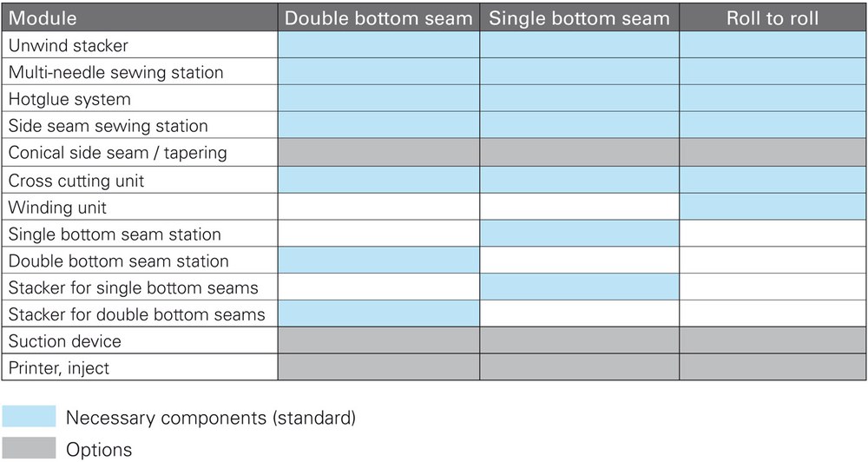Image resolution: width=868 pixels, height=462 pixels.
Task: Select the Unwind stacker row label
Action: 67,45
